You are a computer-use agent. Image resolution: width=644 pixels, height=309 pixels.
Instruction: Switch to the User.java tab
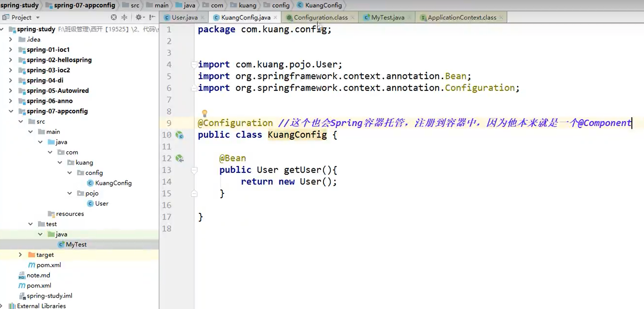[184, 18]
